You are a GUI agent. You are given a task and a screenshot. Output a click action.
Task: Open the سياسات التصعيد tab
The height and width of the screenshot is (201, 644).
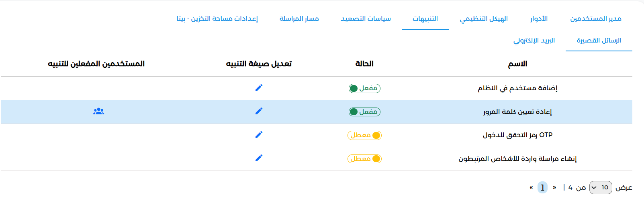(x=366, y=19)
